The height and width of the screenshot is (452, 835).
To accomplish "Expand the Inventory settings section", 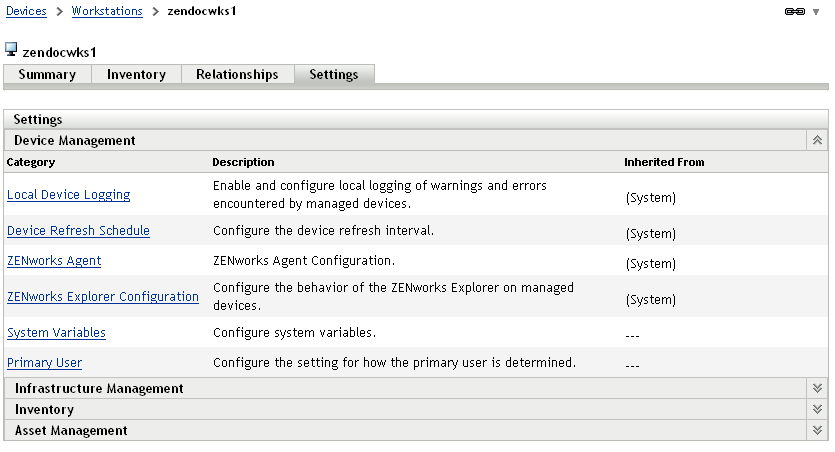I will [x=817, y=409].
